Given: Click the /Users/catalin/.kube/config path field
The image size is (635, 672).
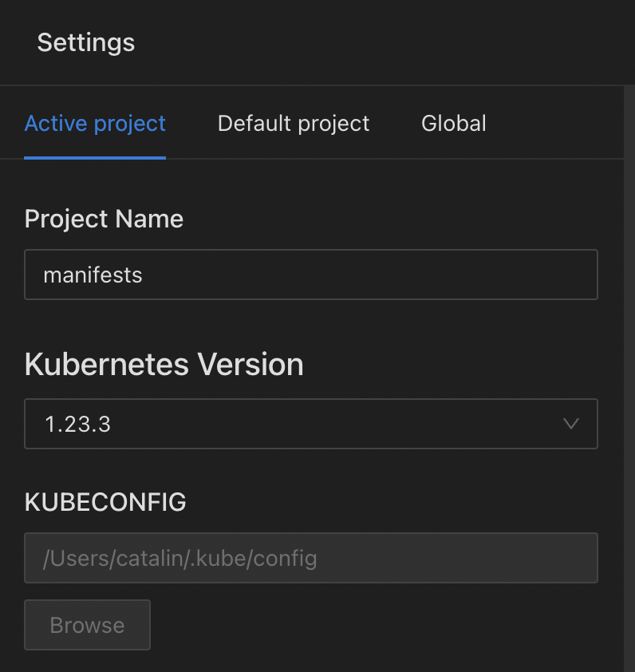Looking at the screenshot, I should [x=311, y=558].
